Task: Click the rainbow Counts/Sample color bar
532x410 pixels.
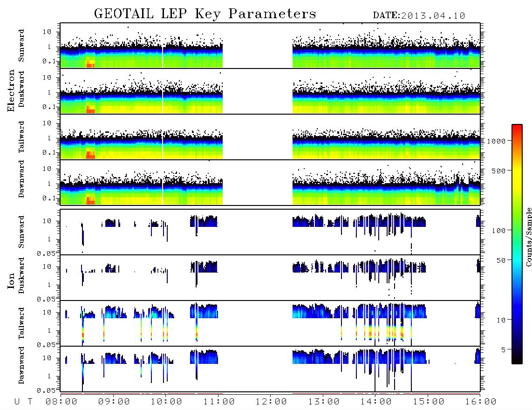Action: 517,244
